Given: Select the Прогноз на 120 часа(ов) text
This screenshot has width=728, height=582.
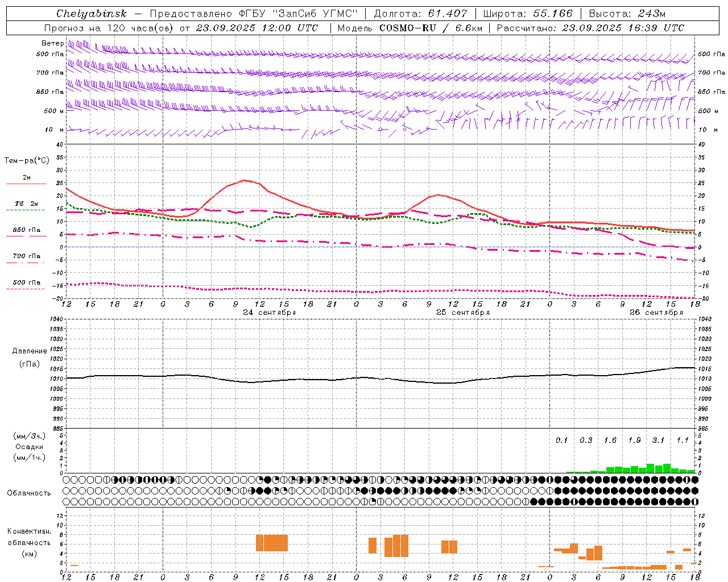Looking at the screenshot, I should click(x=110, y=28).
